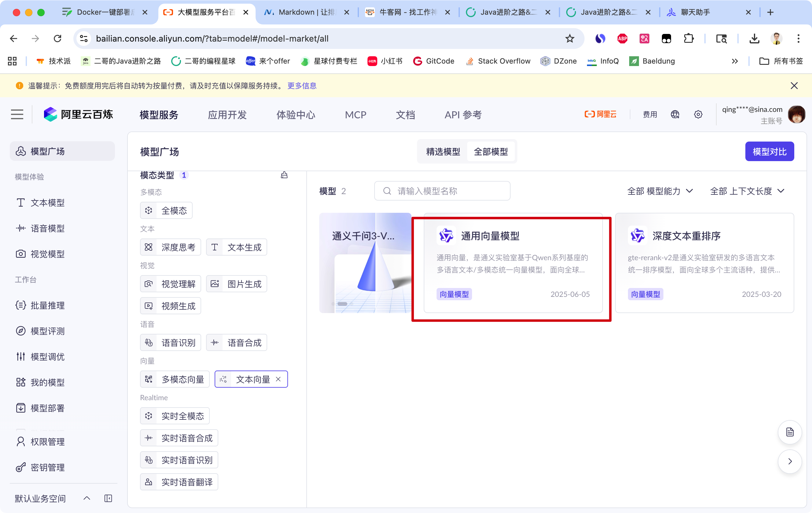Click the hamburger menu icon
812x513 pixels.
(17, 115)
